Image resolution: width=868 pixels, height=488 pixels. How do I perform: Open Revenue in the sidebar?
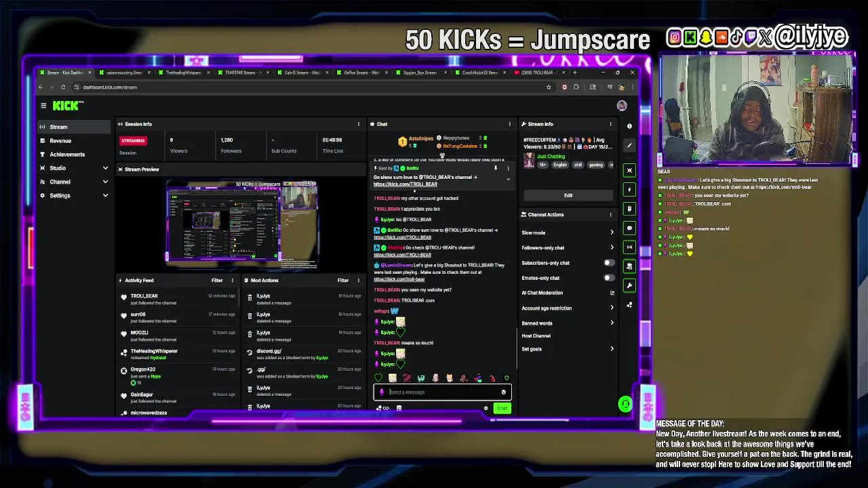(74, 140)
